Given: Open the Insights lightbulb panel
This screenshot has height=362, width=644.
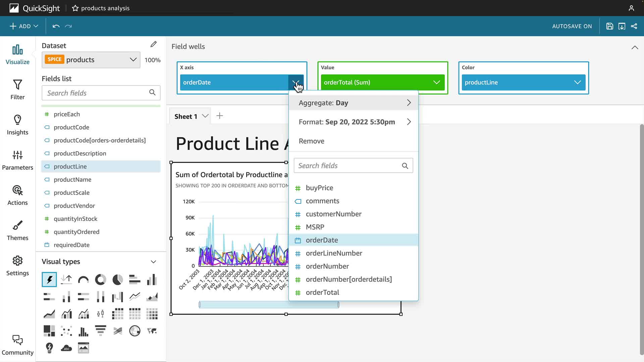Looking at the screenshot, I should pos(17,125).
